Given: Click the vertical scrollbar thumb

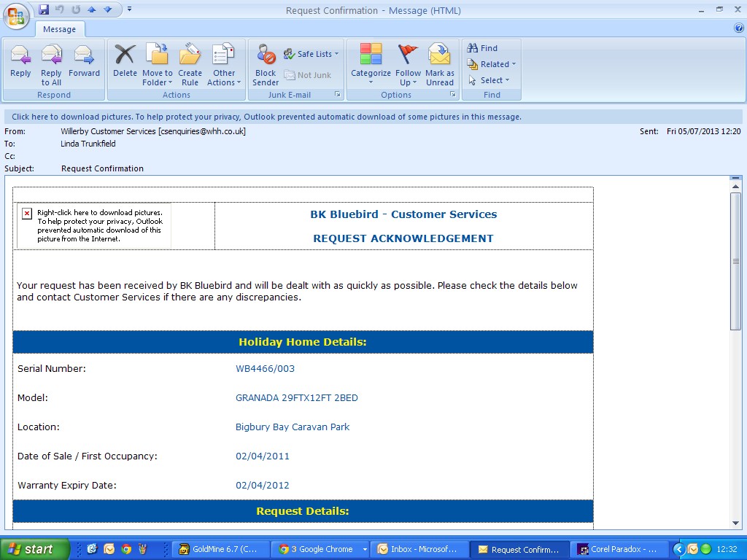Looking at the screenshot, I should click(x=735, y=261).
